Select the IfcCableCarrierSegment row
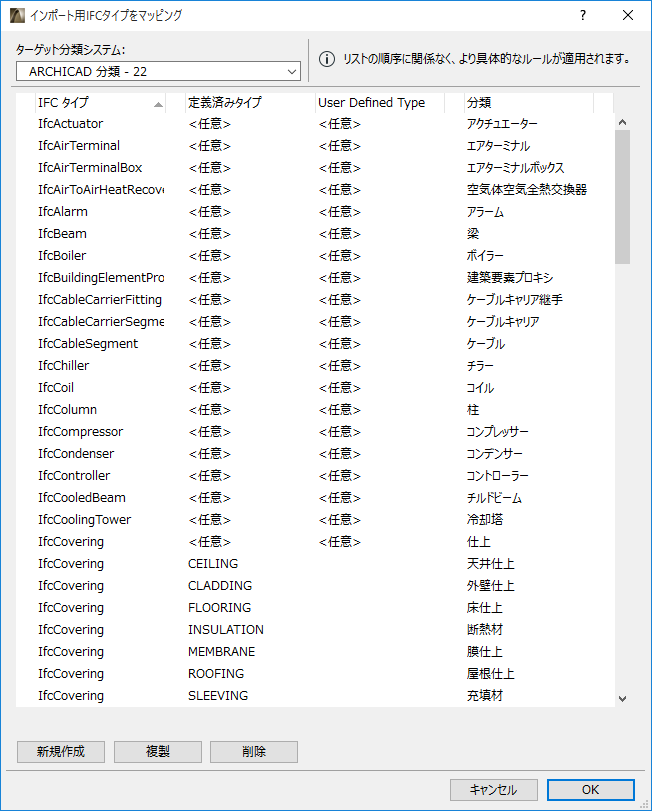Image resolution: width=652 pixels, height=811 pixels. 315,322
